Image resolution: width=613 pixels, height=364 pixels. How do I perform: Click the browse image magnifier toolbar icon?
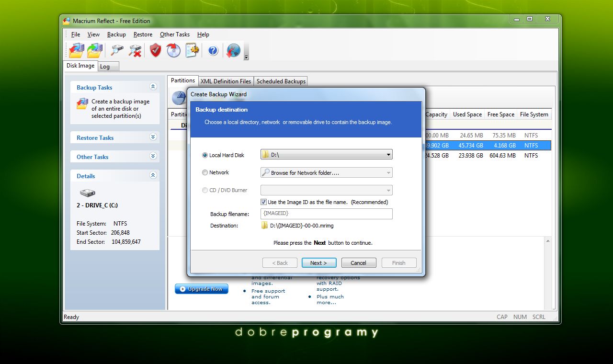[x=117, y=50]
